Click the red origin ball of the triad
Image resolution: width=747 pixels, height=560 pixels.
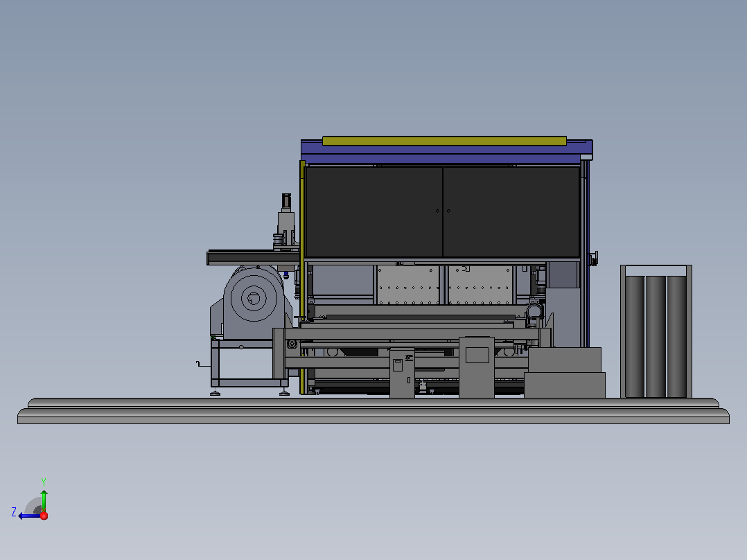[x=44, y=516]
